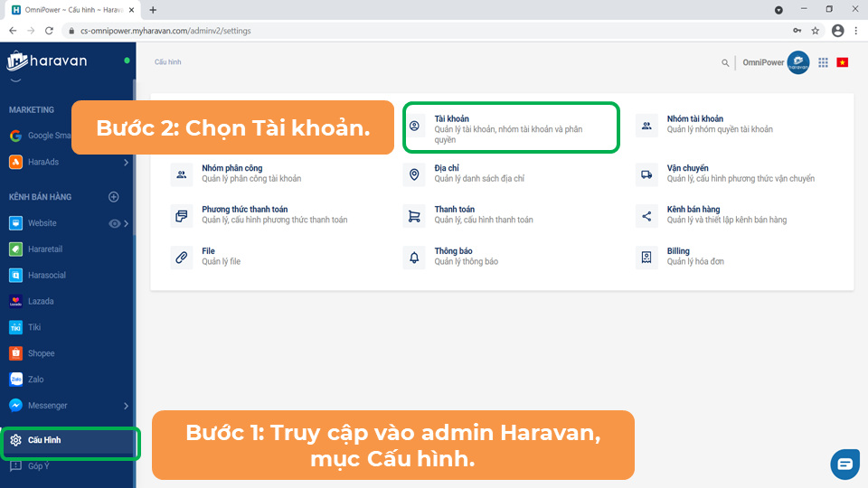Open Nhóm phân công settings
The height and width of the screenshot is (488, 868).
pos(251,174)
